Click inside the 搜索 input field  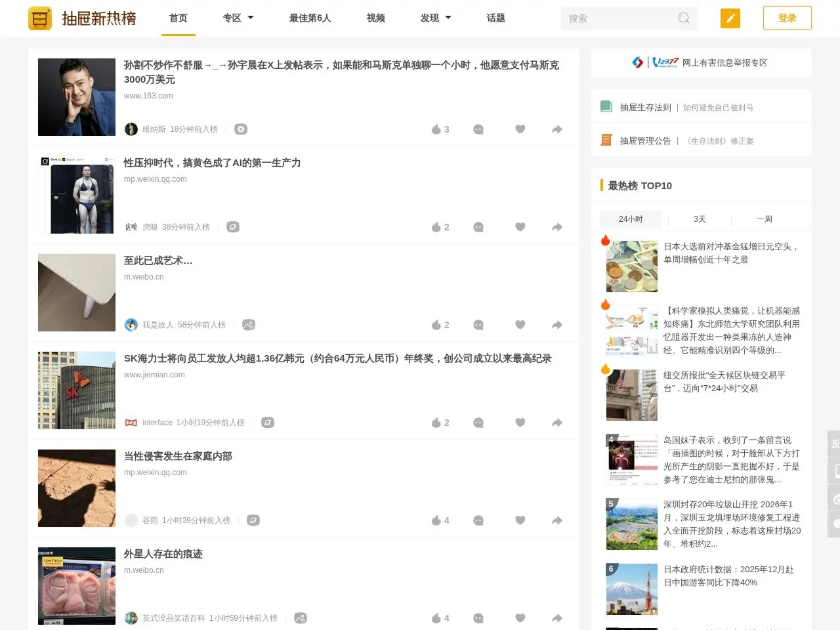point(617,18)
